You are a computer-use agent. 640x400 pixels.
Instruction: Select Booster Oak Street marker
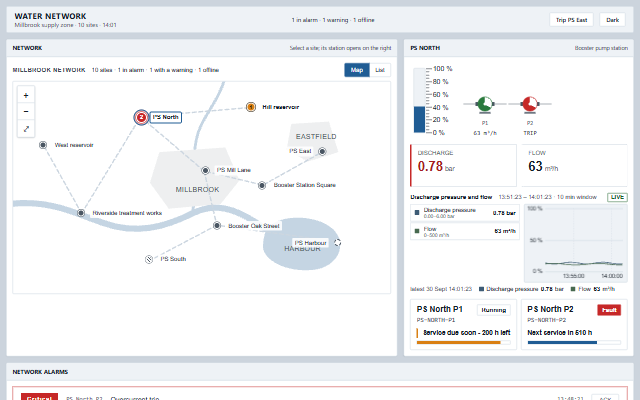coord(217,225)
